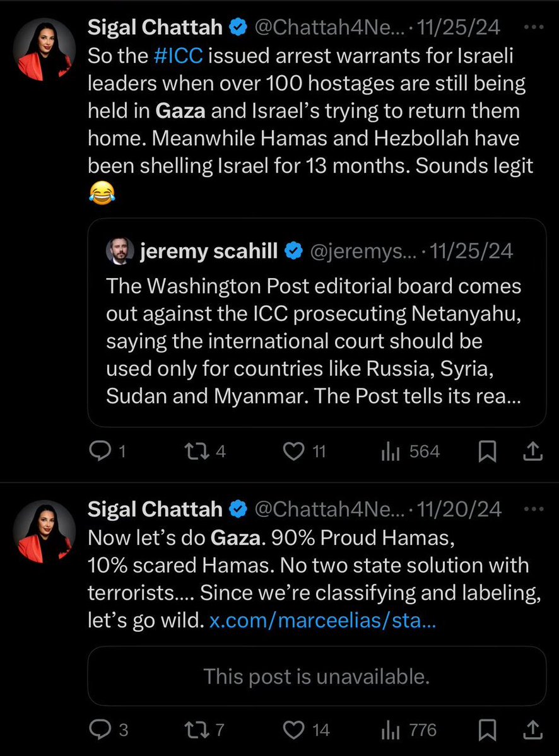
Task: Open the quoted jeremy scahill post
Action: pyautogui.click(x=315, y=340)
